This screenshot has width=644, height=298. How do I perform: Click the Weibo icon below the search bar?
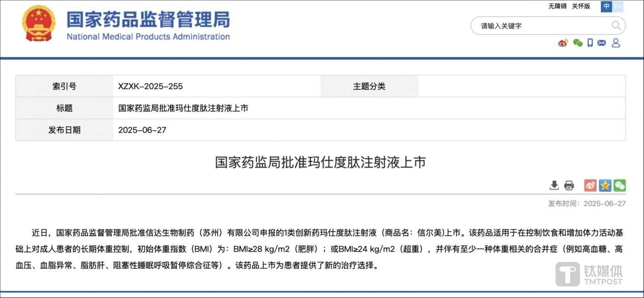563,43
